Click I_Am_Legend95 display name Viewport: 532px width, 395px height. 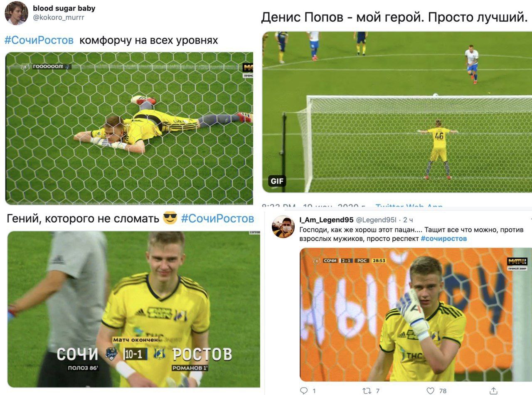326,219
